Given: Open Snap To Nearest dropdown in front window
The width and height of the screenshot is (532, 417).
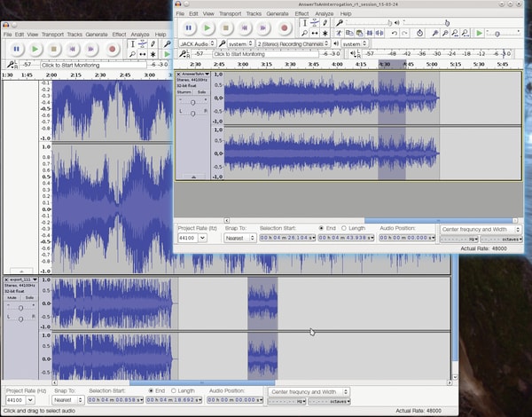Looking at the screenshot, I should click(x=240, y=238).
